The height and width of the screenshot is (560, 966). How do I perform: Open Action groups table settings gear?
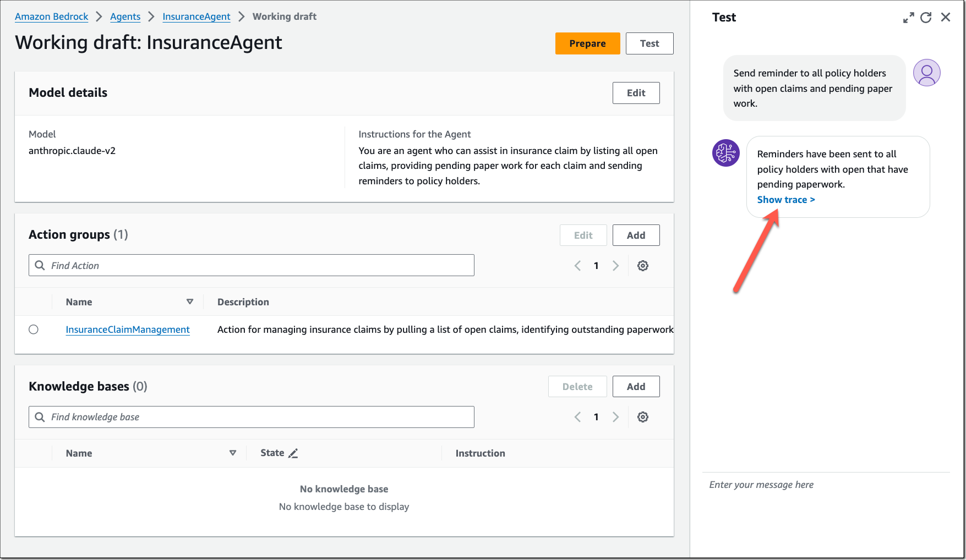click(643, 266)
